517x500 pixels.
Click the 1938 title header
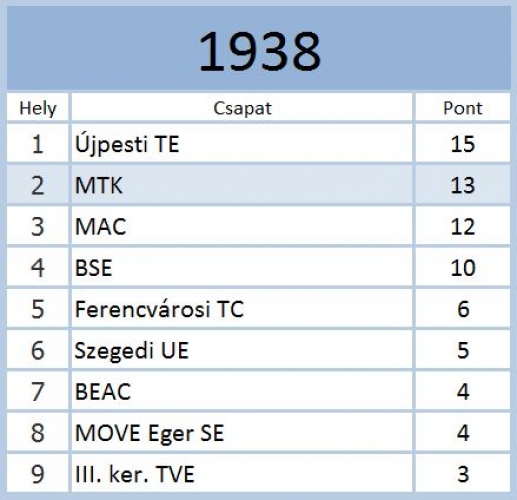point(259,49)
